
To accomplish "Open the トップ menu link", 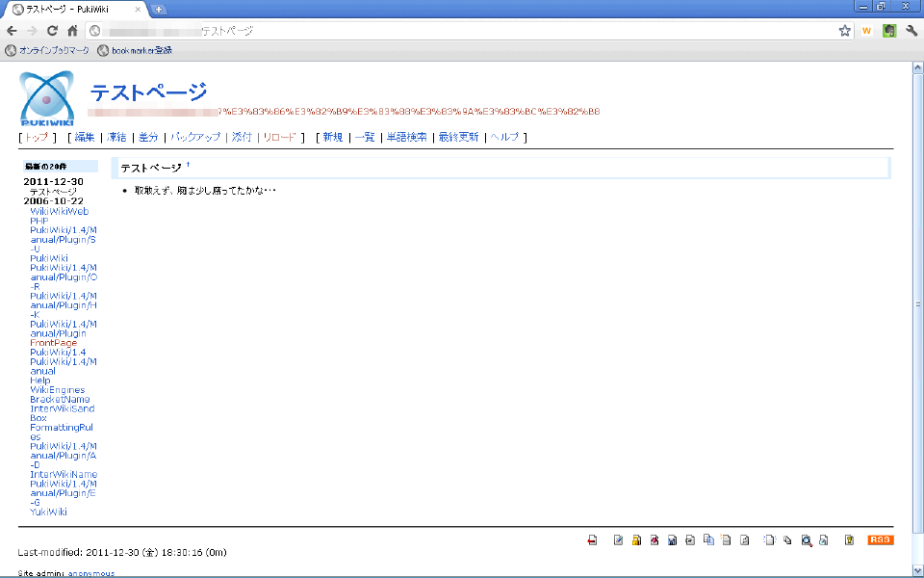I will coord(37,137).
